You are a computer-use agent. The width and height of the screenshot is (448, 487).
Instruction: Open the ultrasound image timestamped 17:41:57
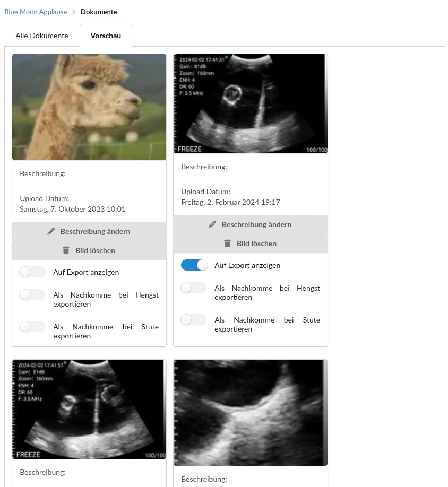(89, 409)
